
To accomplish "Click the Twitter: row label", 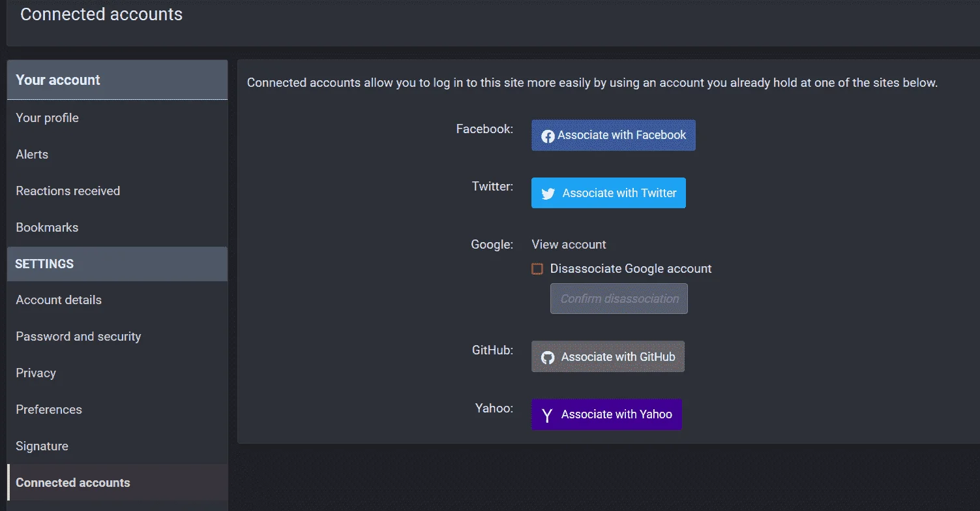I will click(x=492, y=187).
